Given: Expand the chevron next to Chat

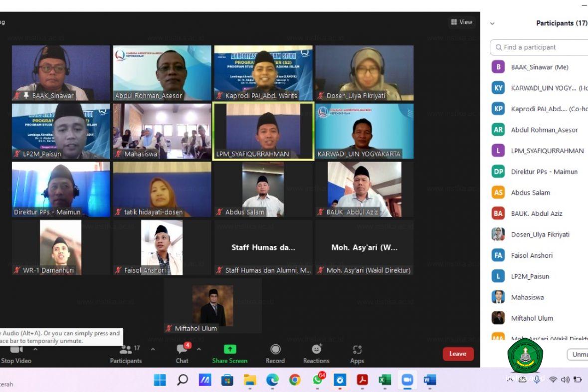Looking at the screenshot, I should (x=199, y=349).
